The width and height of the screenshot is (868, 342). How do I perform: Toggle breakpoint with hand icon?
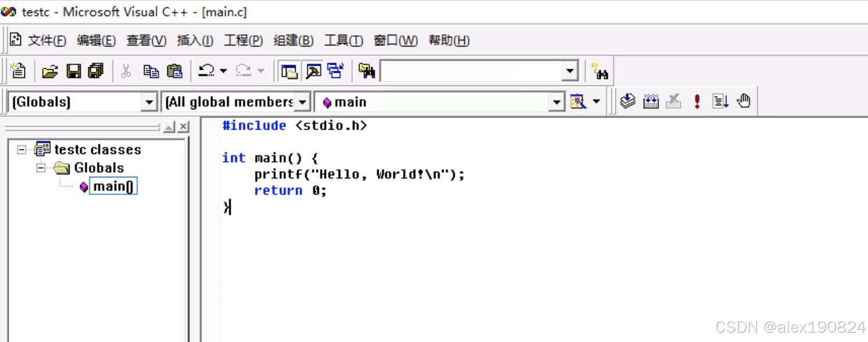coord(744,101)
